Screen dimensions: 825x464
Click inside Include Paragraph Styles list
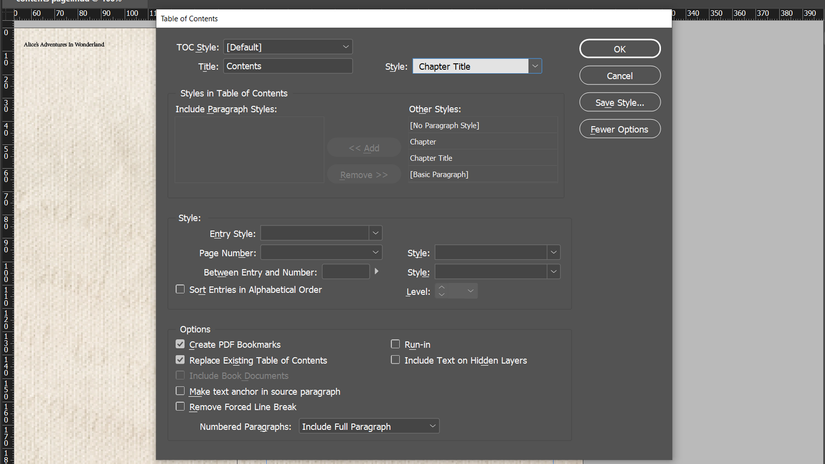pyautogui.click(x=249, y=149)
